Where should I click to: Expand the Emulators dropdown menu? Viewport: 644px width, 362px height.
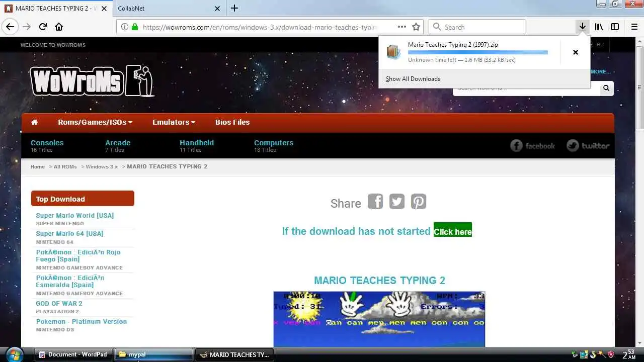[174, 122]
